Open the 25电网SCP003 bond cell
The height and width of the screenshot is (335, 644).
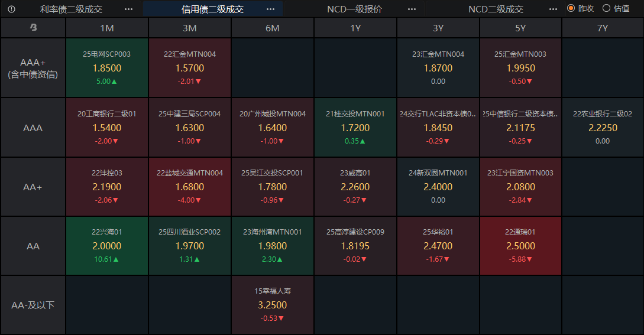tap(107, 68)
